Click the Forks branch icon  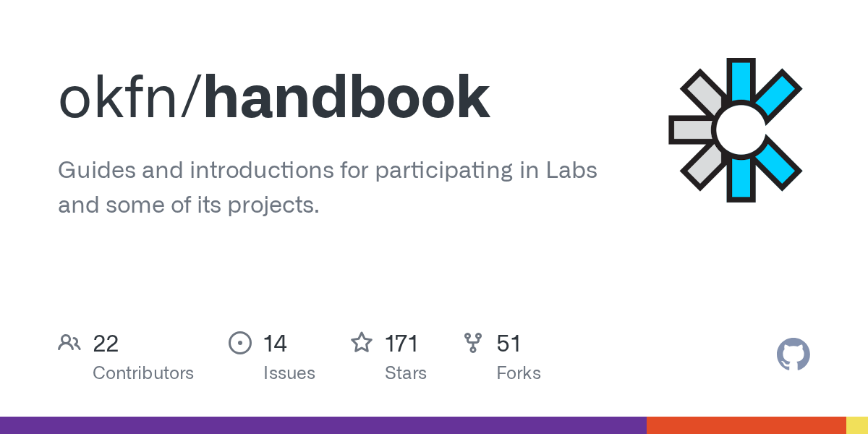pyautogui.click(x=473, y=343)
